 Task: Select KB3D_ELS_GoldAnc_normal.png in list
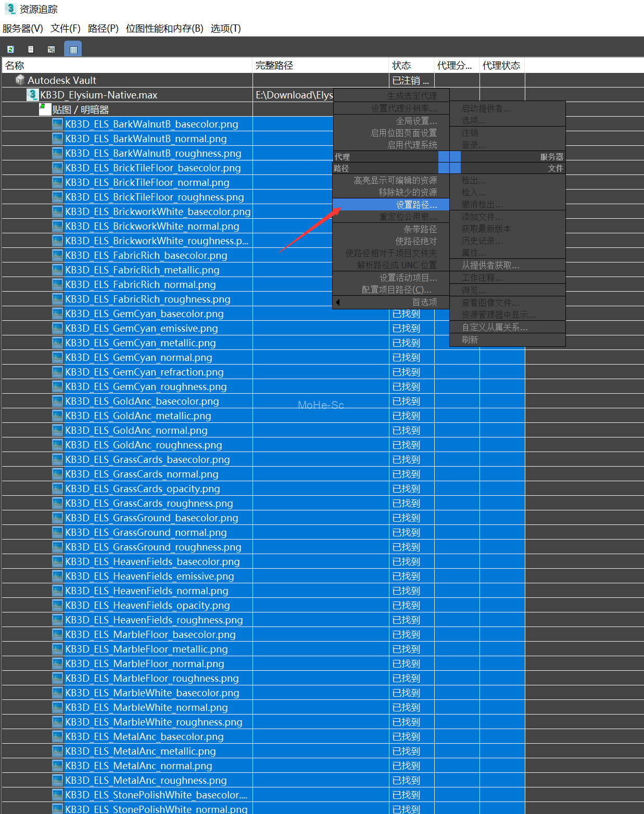click(x=160, y=431)
